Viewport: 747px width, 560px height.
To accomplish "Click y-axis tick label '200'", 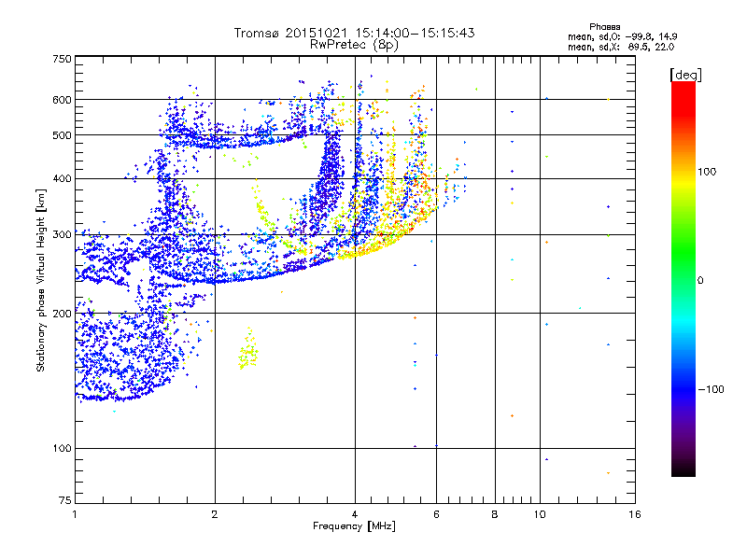I will [62, 314].
